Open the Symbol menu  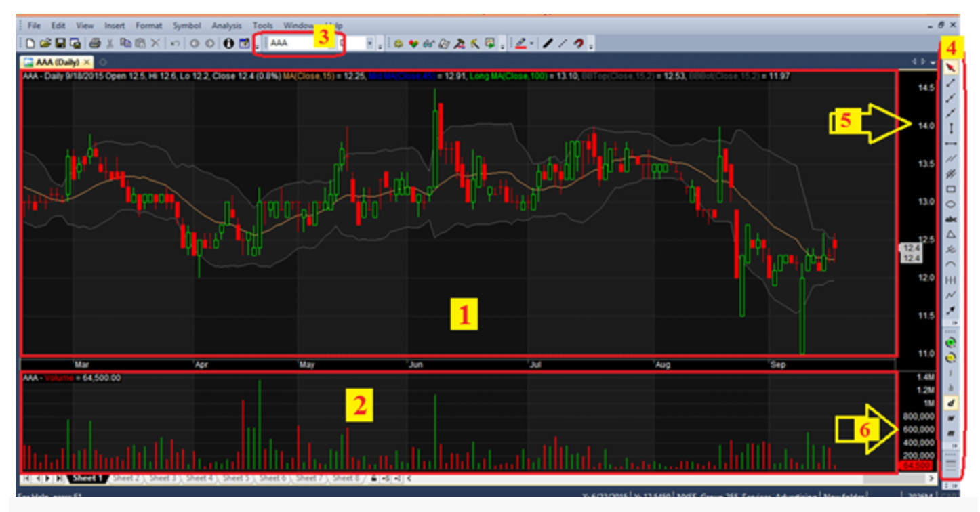point(186,26)
